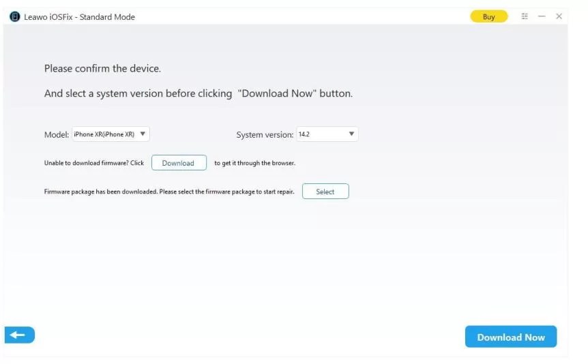
Task: Minimize the Leawo iOSFix window
Action: tap(542, 16)
